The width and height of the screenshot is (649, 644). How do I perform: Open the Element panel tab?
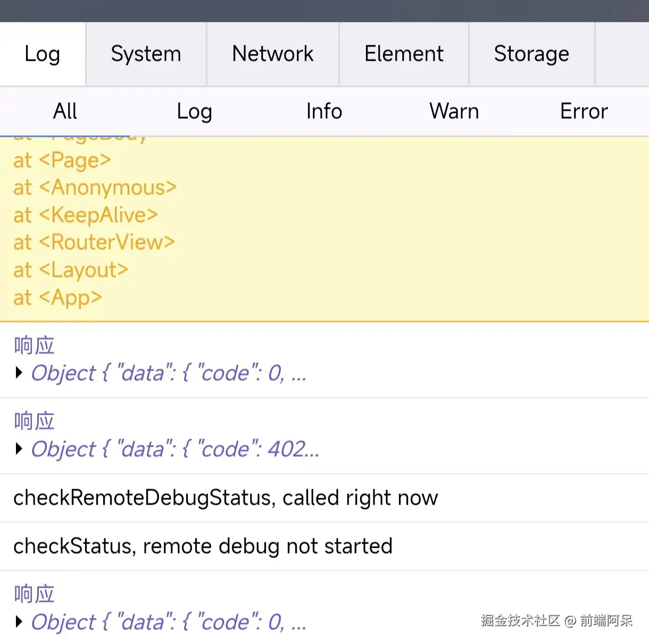click(404, 54)
